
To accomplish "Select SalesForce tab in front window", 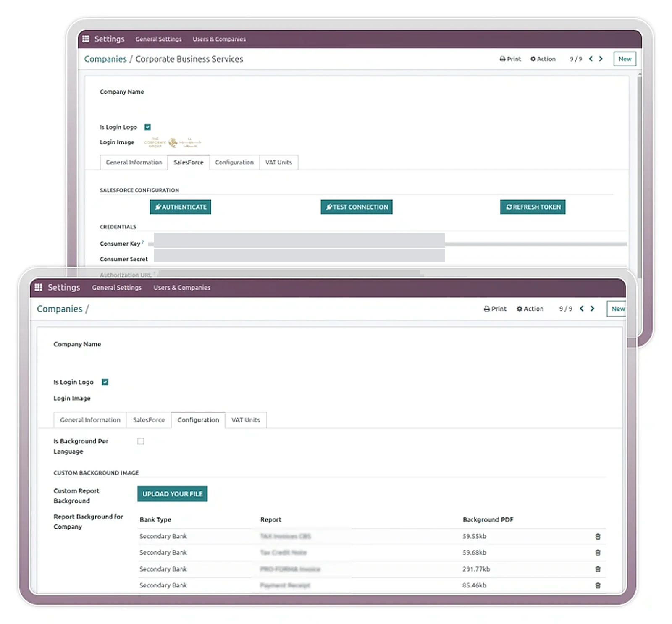I will tap(149, 420).
